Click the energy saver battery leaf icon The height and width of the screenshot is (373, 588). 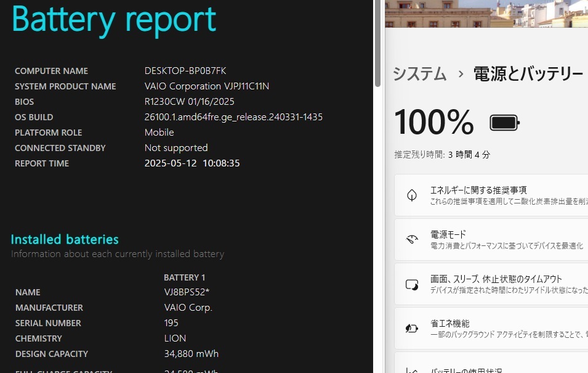tap(412, 328)
